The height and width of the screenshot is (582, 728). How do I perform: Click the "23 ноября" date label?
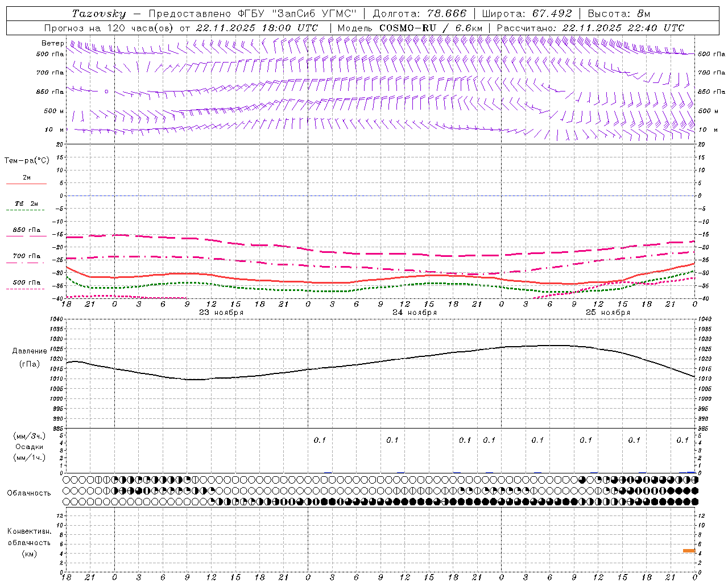221,313
